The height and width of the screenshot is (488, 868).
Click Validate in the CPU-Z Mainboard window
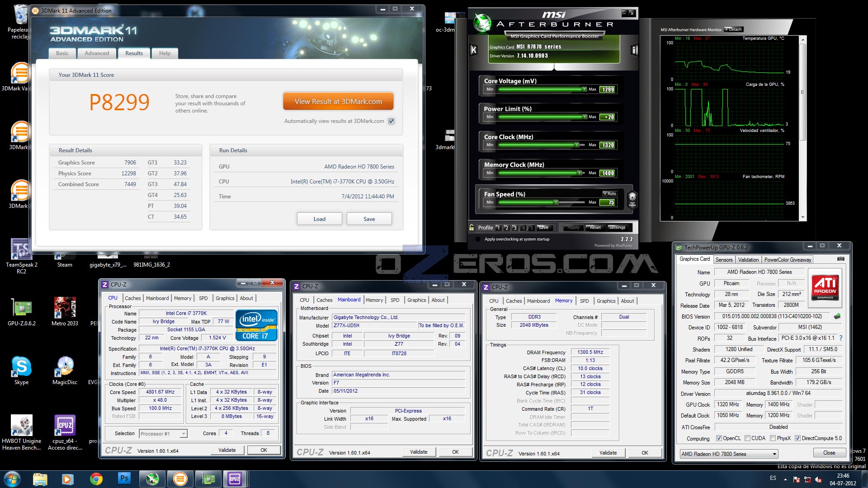[418, 452]
